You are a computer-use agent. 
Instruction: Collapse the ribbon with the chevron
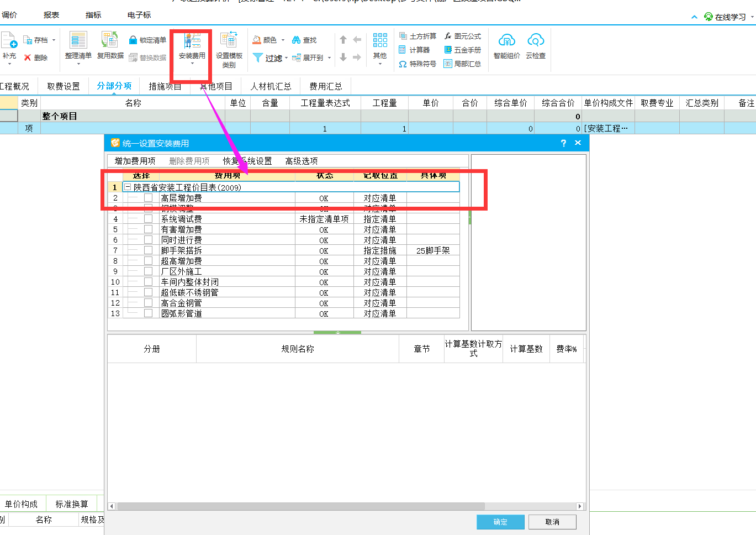[694, 17]
